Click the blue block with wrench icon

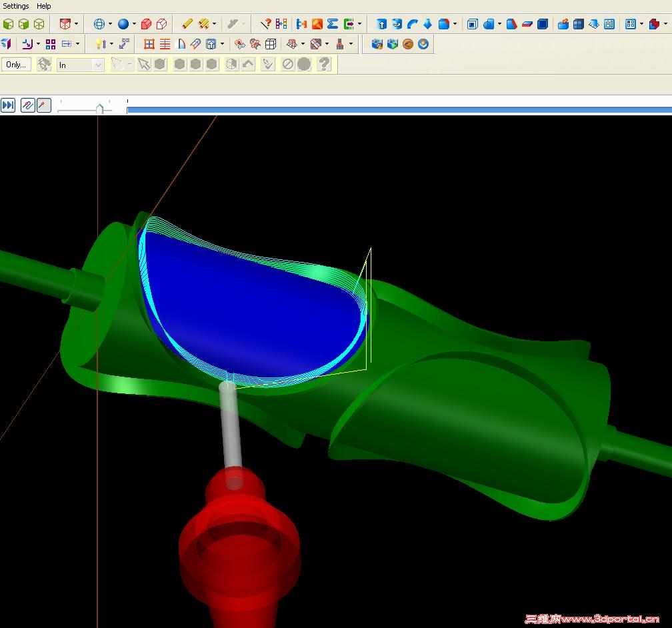[377, 44]
